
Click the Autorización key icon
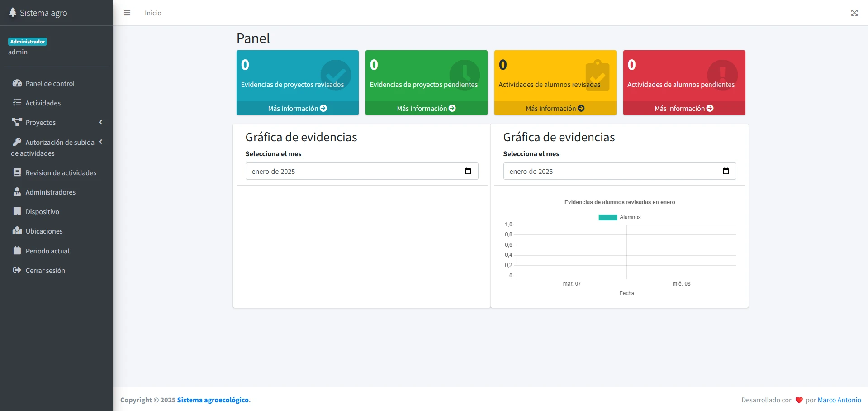pyautogui.click(x=17, y=142)
